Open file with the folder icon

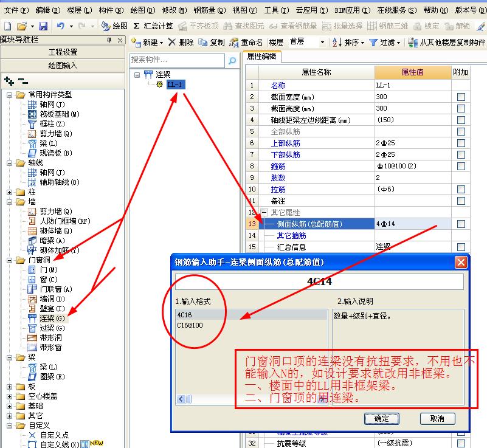(x=21, y=26)
